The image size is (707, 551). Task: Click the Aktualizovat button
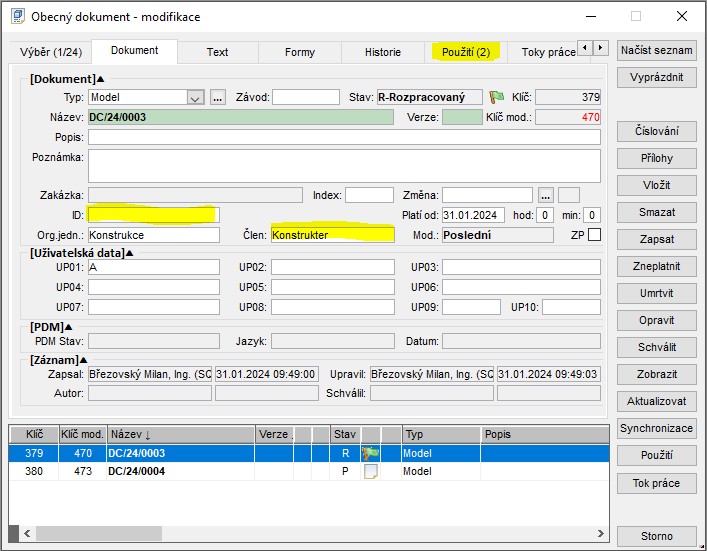[656, 401]
